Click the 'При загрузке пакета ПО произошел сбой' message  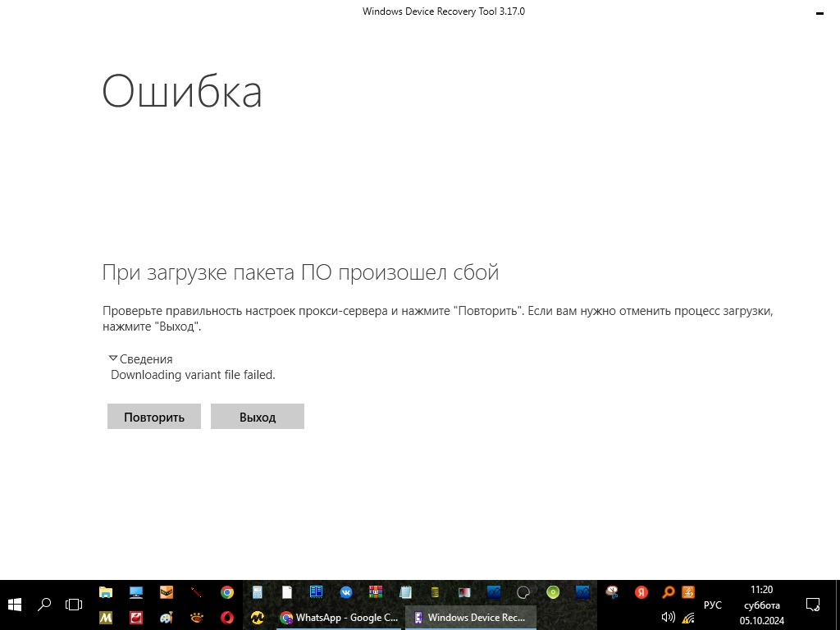(x=300, y=272)
